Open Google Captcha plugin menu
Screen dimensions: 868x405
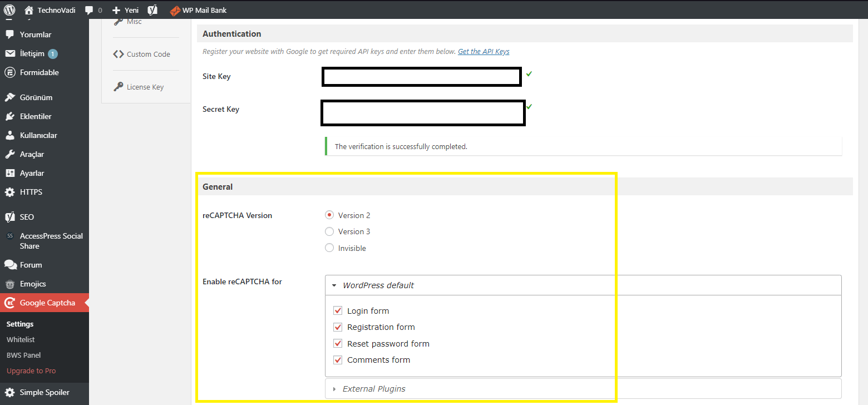click(x=47, y=303)
